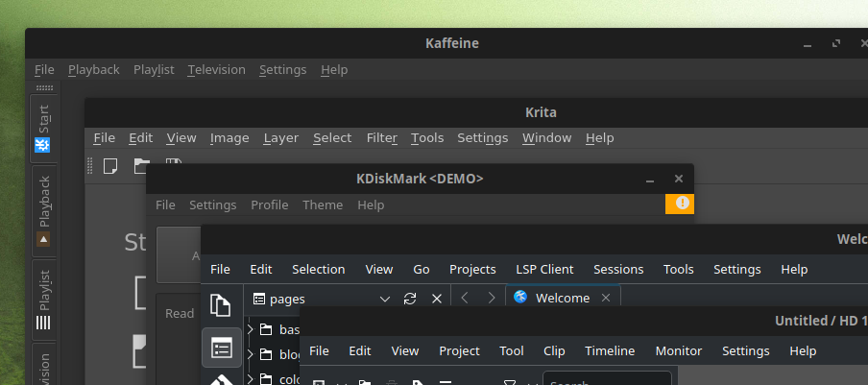Open Kaffeine's File menu
868x385 pixels.
pos(44,70)
